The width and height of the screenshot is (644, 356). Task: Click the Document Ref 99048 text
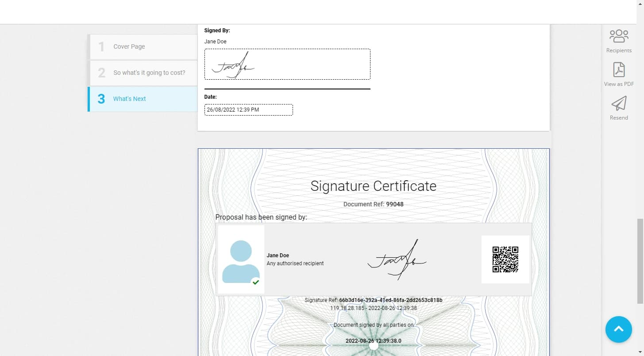[373, 204]
